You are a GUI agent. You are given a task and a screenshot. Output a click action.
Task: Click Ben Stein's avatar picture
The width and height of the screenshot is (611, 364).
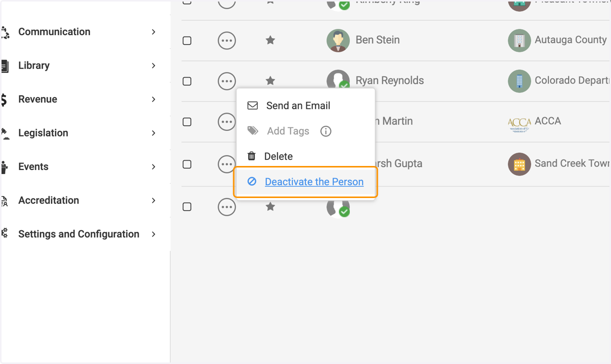pos(338,40)
